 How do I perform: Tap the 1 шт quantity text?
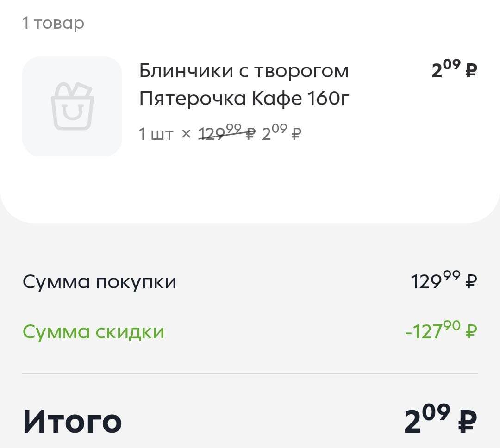point(156,134)
